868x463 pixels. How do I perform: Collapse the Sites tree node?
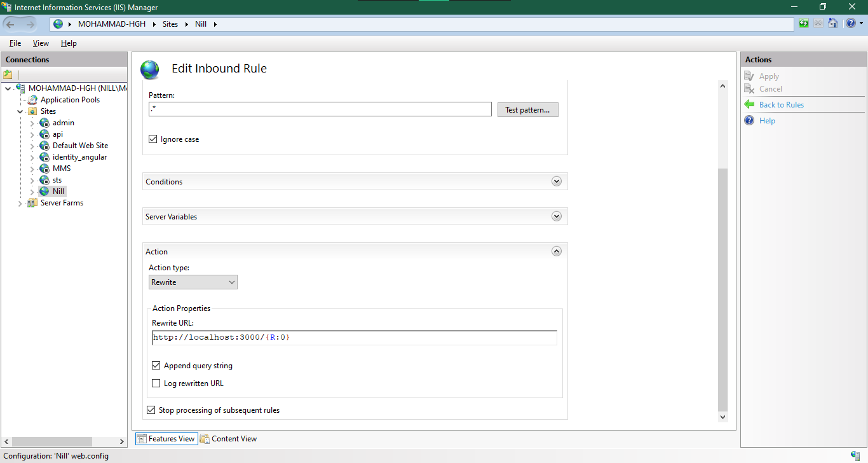point(20,111)
